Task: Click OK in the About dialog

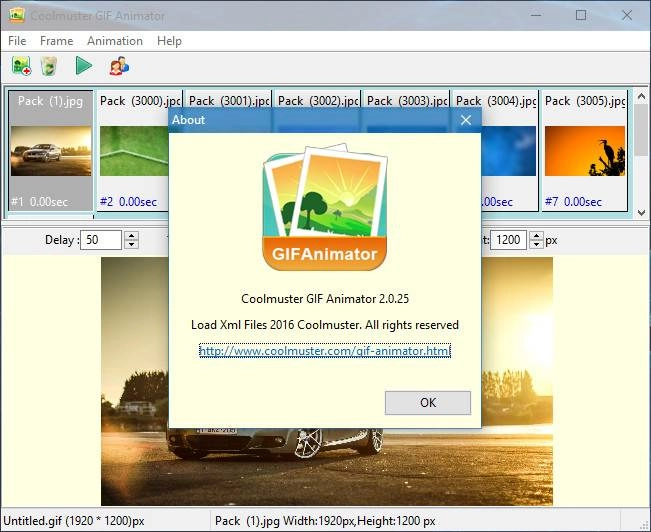Action: click(428, 402)
